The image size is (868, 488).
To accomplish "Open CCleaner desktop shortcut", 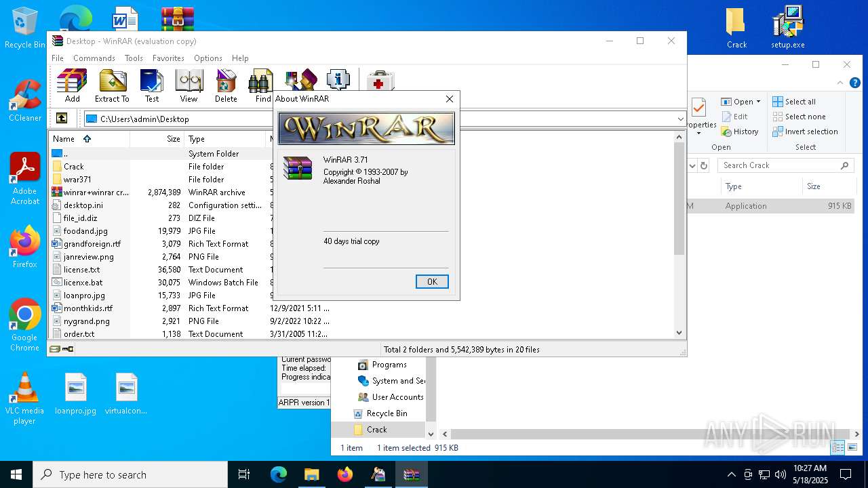I will pos(24,100).
